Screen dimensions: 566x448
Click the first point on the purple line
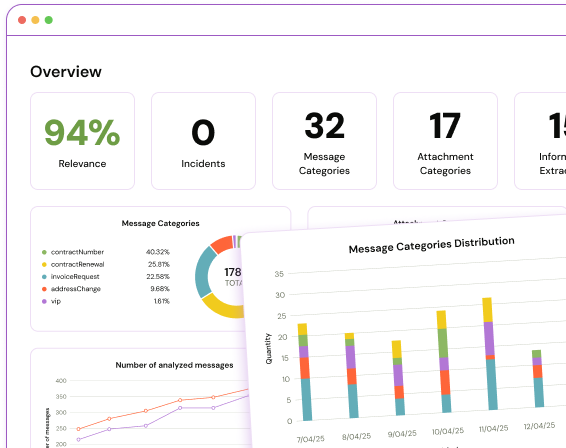(78, 439)
